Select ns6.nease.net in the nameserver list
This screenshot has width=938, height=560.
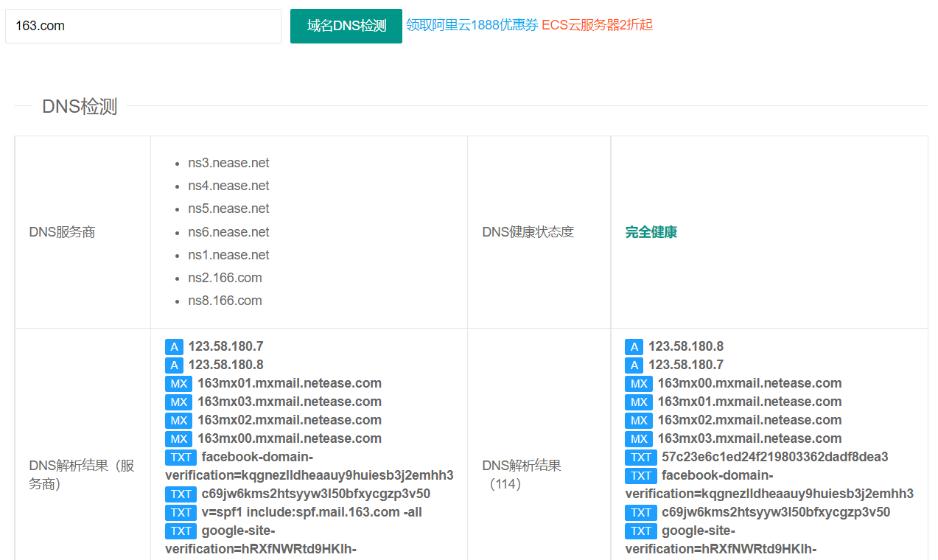228,232
